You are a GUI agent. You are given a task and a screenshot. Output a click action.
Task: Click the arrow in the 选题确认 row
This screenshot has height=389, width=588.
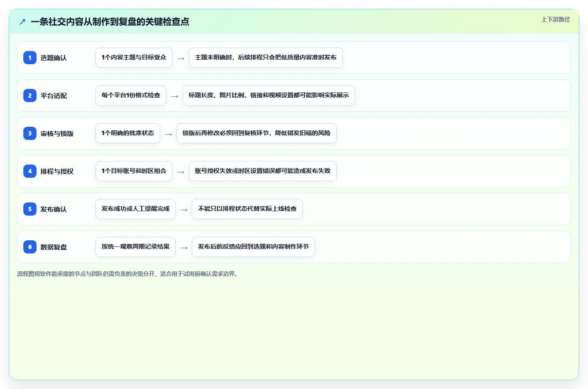[181, 58]
